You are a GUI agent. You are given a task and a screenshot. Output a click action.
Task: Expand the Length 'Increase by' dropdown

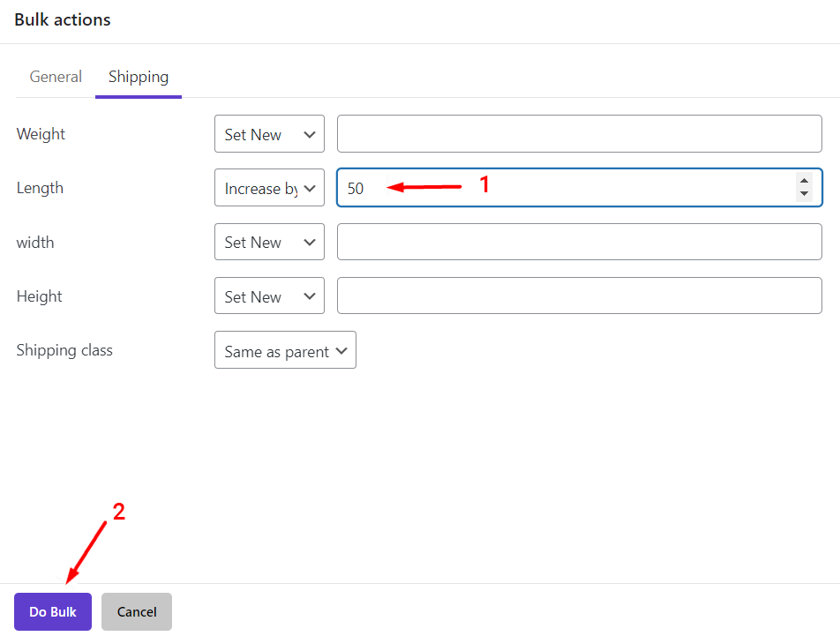(x=269, y=188)
